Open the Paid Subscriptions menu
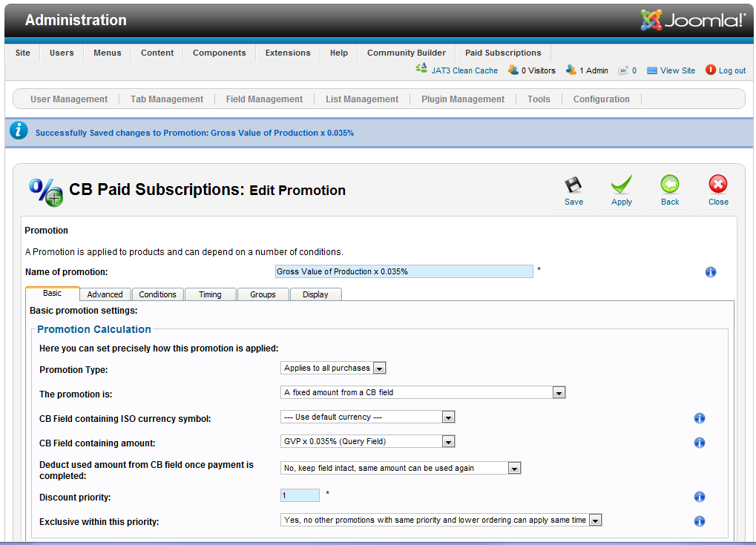The width and height of the screenshot is (756, 545). click(503, 53)
